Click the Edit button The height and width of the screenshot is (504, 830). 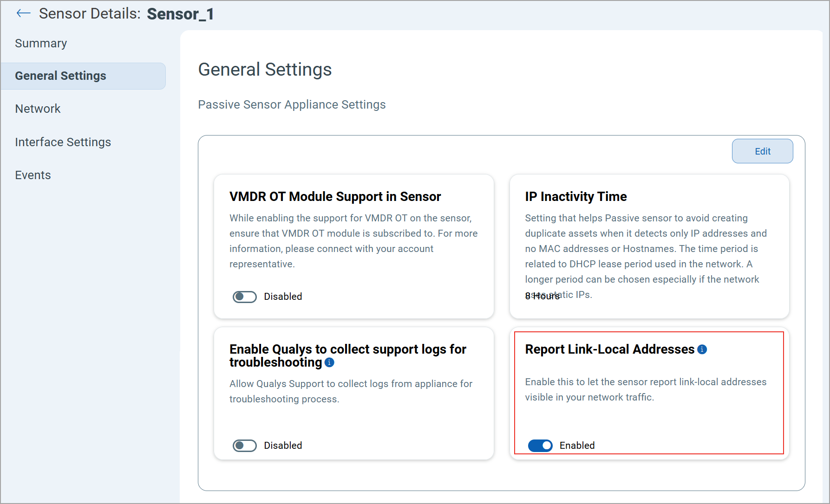(762, 151)
